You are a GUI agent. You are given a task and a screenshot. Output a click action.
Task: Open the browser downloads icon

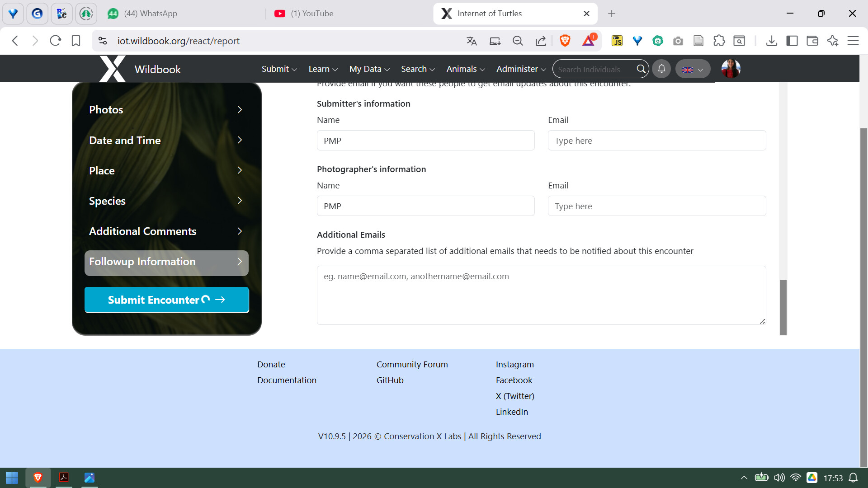click(x=772, y=41)
